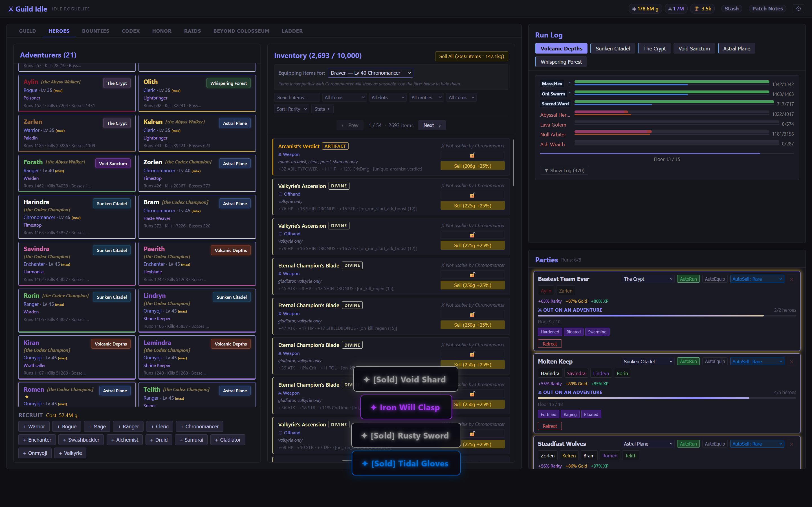Toggle AutoRun for Molten Keep
The image size is (812, 507).
(x=688, y=362)
